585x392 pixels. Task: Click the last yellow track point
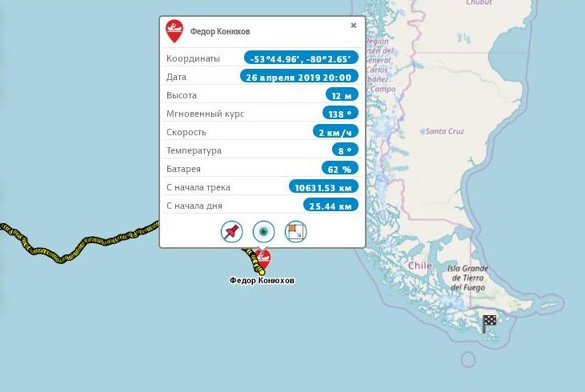tap(262, 273)
